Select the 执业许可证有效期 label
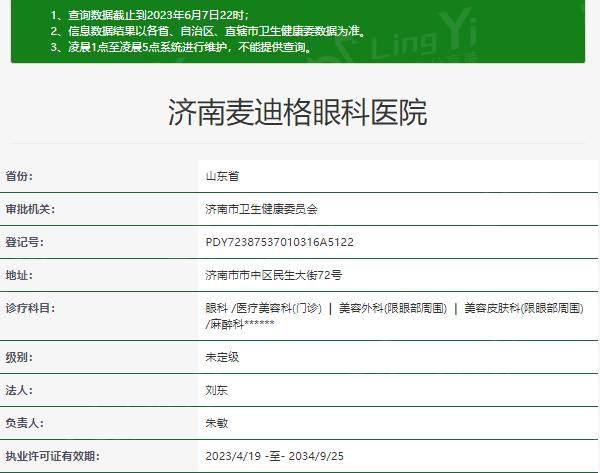 click(52, 456)
